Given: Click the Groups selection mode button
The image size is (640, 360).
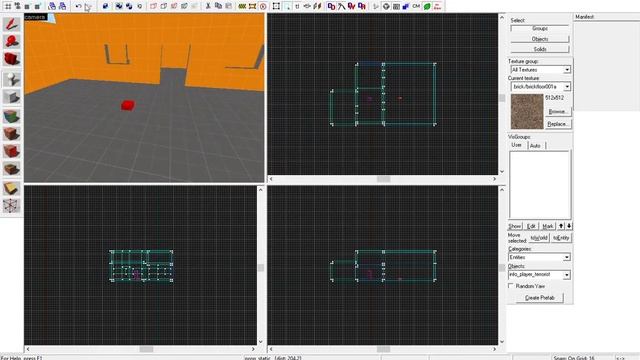Looking at the screenshot, I should point(540,29).
